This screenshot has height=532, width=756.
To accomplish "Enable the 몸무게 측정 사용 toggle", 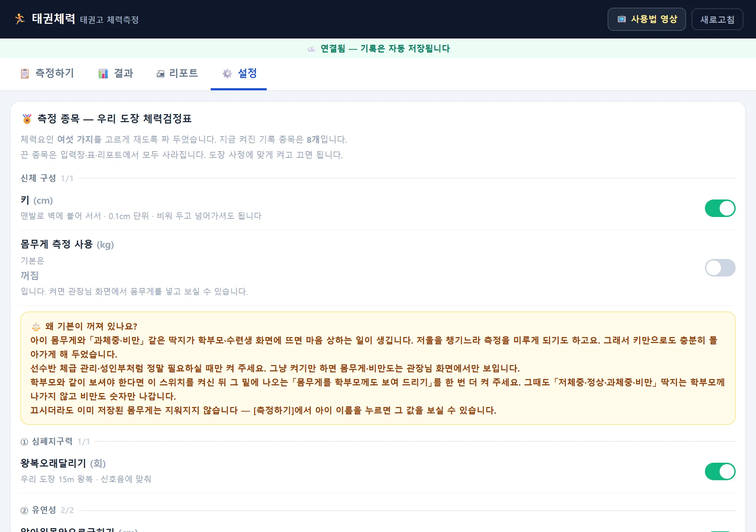I will tap(720, 268).
